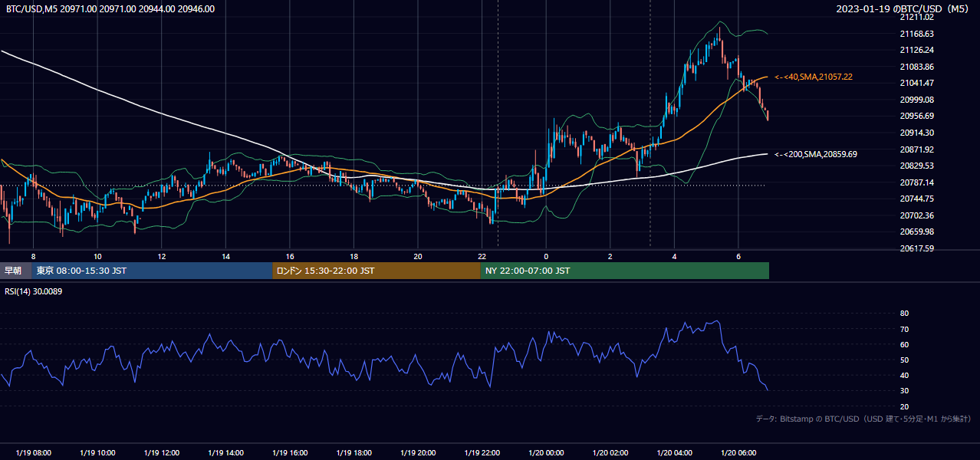Viewport: 980px width, 460px height.
Task: Click the date label 1/19 10:00
Action: click(97, 452)
